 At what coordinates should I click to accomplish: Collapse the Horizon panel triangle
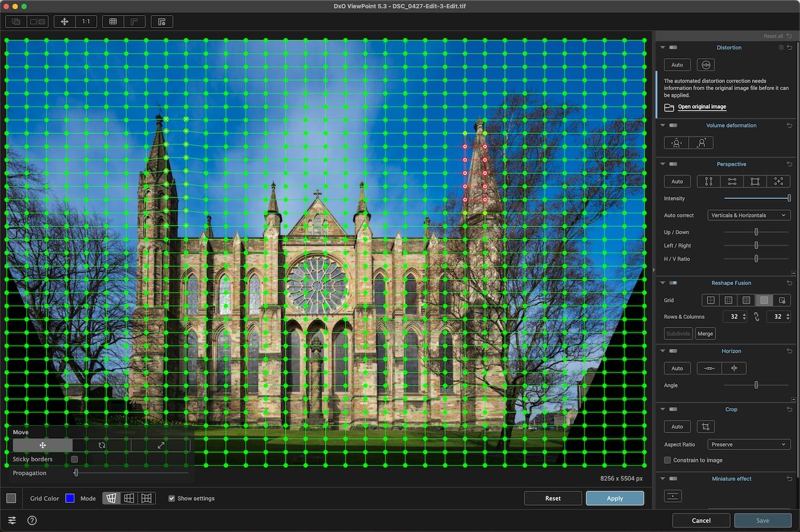coord(662,351)
